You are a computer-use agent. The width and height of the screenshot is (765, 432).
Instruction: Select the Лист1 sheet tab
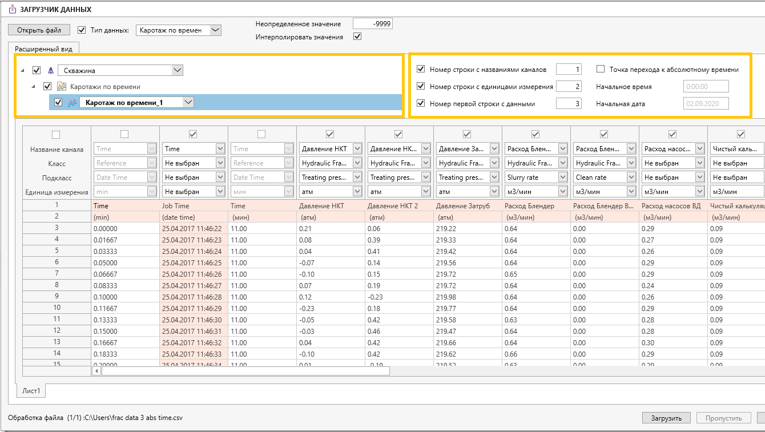(x=31, y=391)
